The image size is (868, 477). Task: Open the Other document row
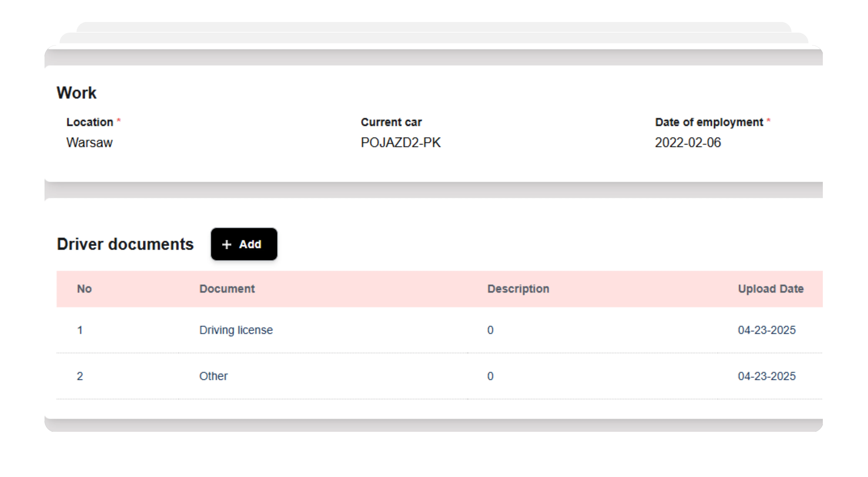[213, 376]
